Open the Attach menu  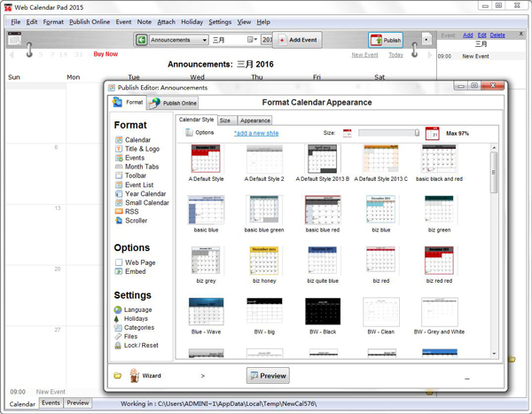[167, 22]
